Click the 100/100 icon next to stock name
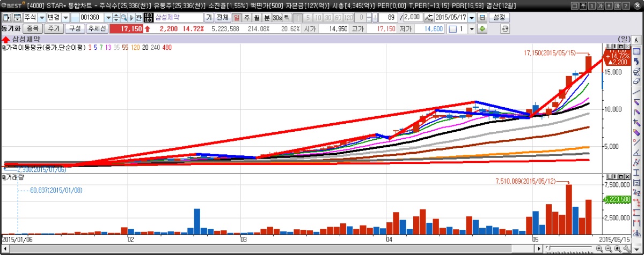The width and height of the screenshot is (644, 255). 149,17
